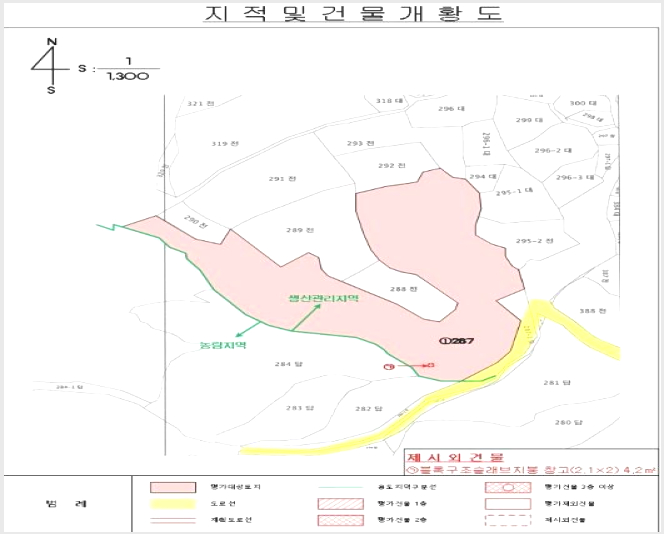Click the 평가대상토지 legend text
664x534 pixels.
pyautogui.click(x=235, y=487)
